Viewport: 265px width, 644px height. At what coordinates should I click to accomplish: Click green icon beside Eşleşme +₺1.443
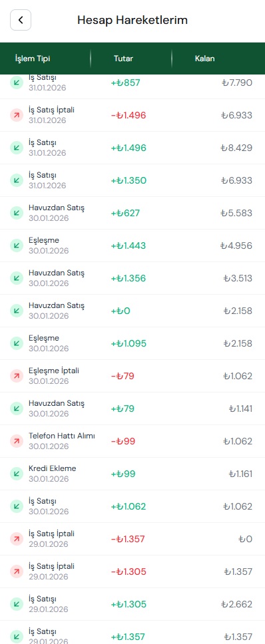pyautogui.click(x=17, y=245)
